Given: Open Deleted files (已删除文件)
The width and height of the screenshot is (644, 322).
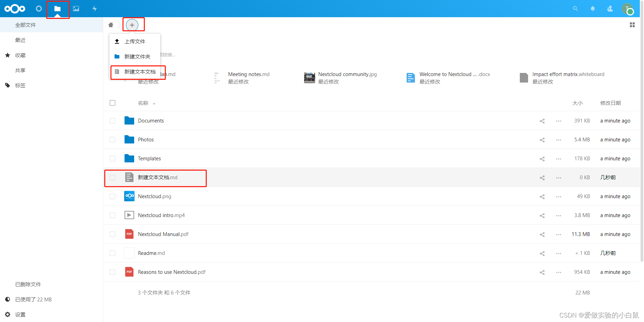Looking at the screenshot, I should click(x=51, y=284).
